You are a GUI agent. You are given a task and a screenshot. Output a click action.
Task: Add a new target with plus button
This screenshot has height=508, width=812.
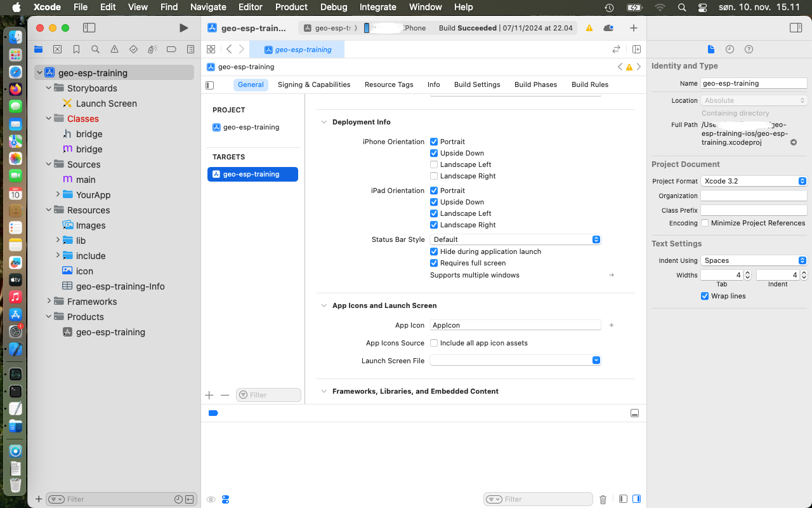pos(209,395)
